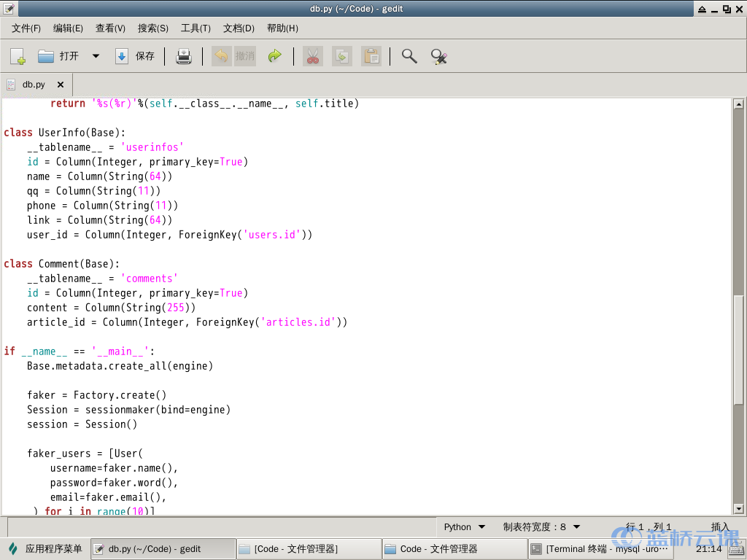
Task: Click the redo arrow icon
Action: (274, 56)
